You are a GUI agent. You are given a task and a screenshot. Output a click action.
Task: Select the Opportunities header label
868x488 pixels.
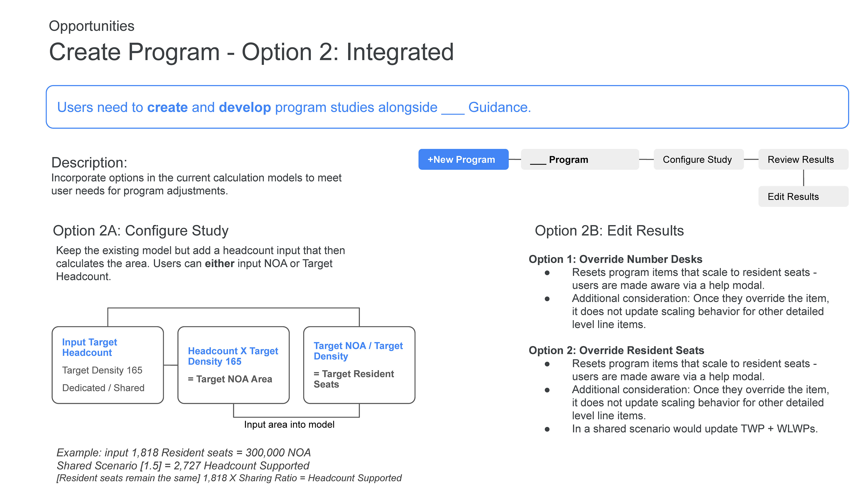pyautogui.click(x=91, y=26)
